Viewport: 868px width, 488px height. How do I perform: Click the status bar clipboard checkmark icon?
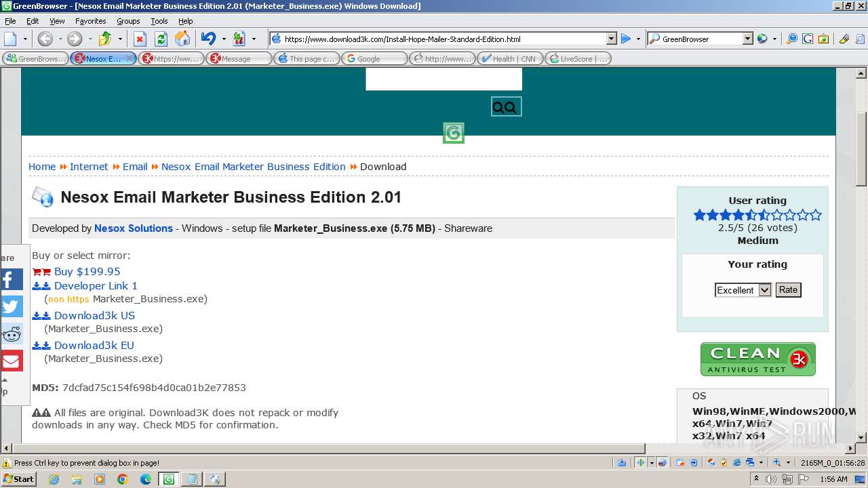click(724, 462)
